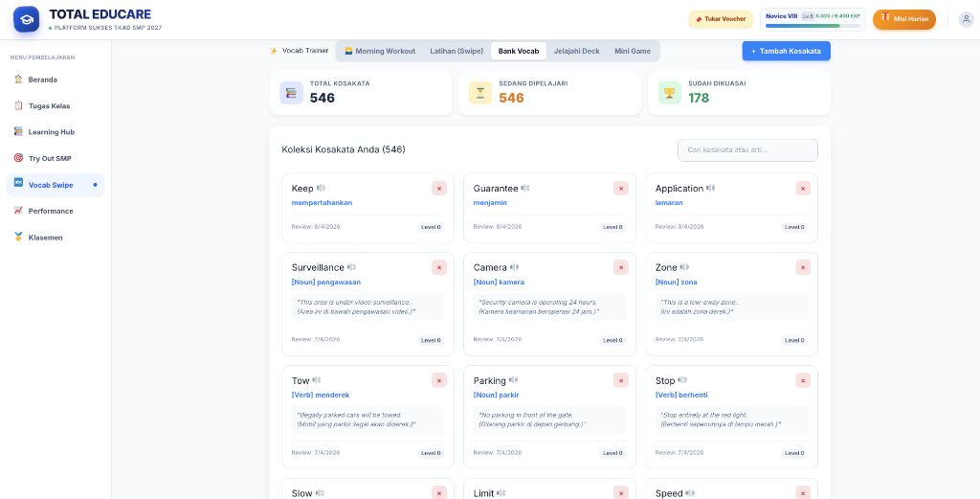Screen dimensions: 980x499
Task: Listen to Surveillance pronunciation
Action: pyautogui.click(x=352, y=267)
